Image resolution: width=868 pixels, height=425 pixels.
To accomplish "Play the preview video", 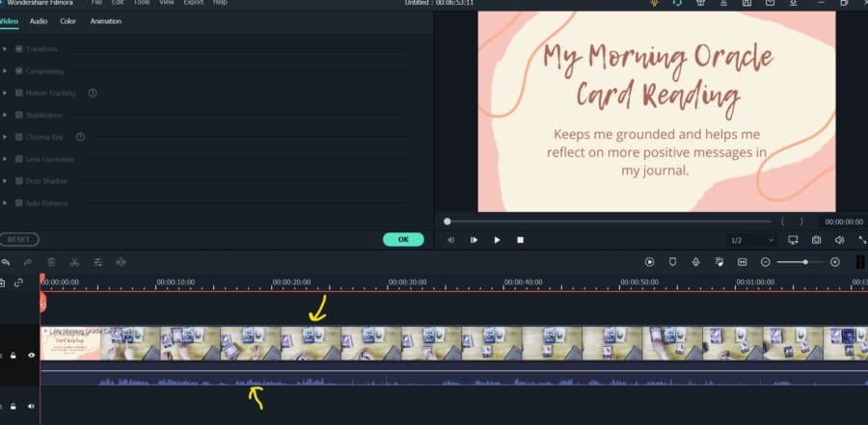I will tap(497, 240).
